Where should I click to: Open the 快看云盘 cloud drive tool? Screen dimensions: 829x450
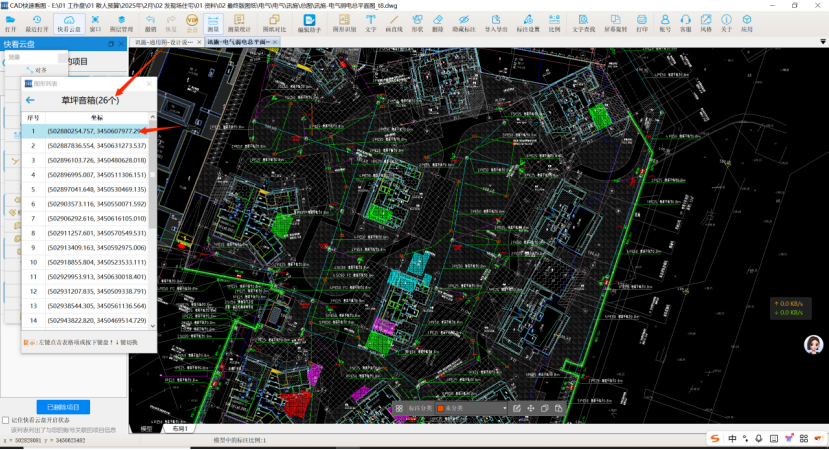coord(69,23)
